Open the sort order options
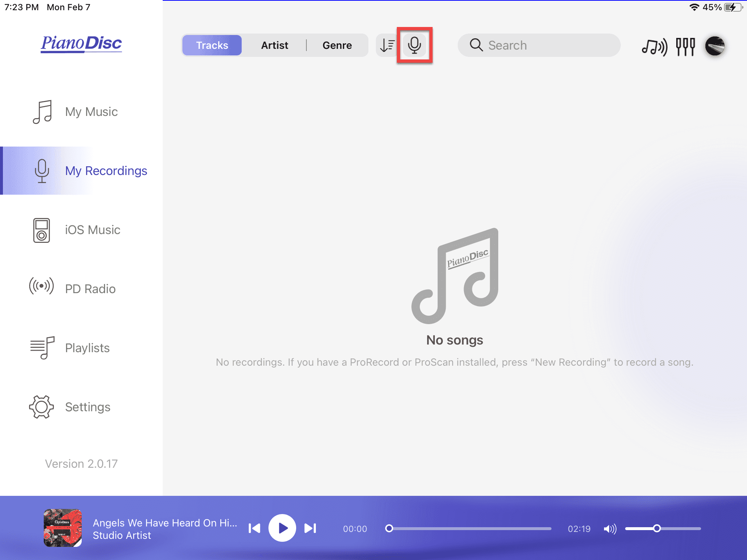Viewport: 747px width, 560px height. click(x=387, y=45)
